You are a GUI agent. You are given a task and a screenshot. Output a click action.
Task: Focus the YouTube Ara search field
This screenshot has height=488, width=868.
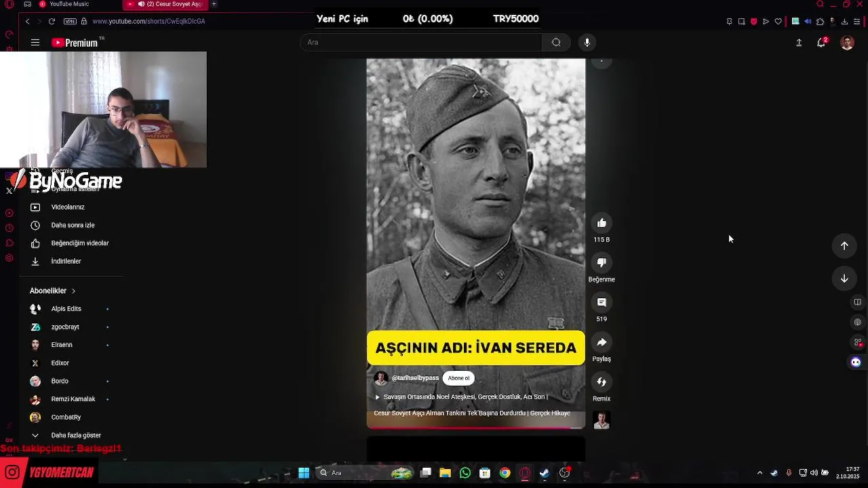[x=421, y=42]
